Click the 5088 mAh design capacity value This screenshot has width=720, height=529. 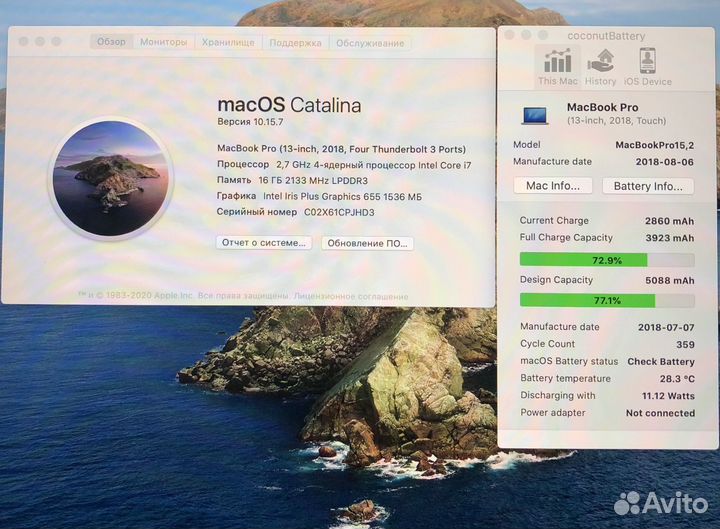point(669,281)
